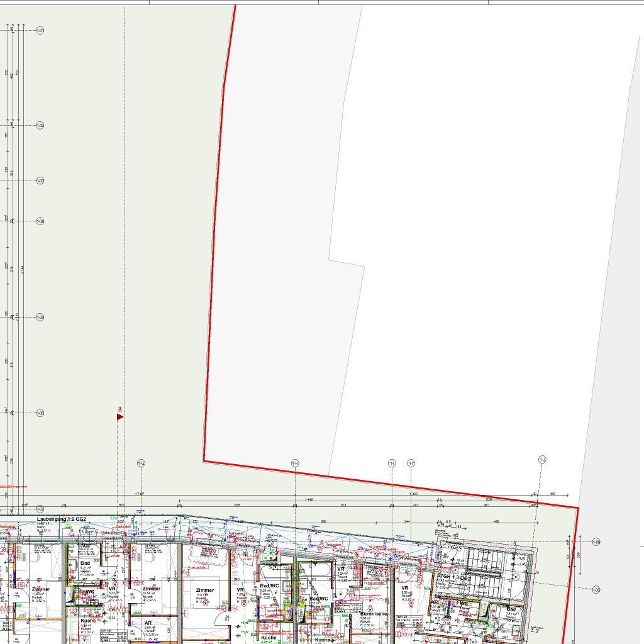The height and width of the screenshot is (644, 644).
Task: Click grid axis bubble 1-01
Action: [x=40, y=30]
